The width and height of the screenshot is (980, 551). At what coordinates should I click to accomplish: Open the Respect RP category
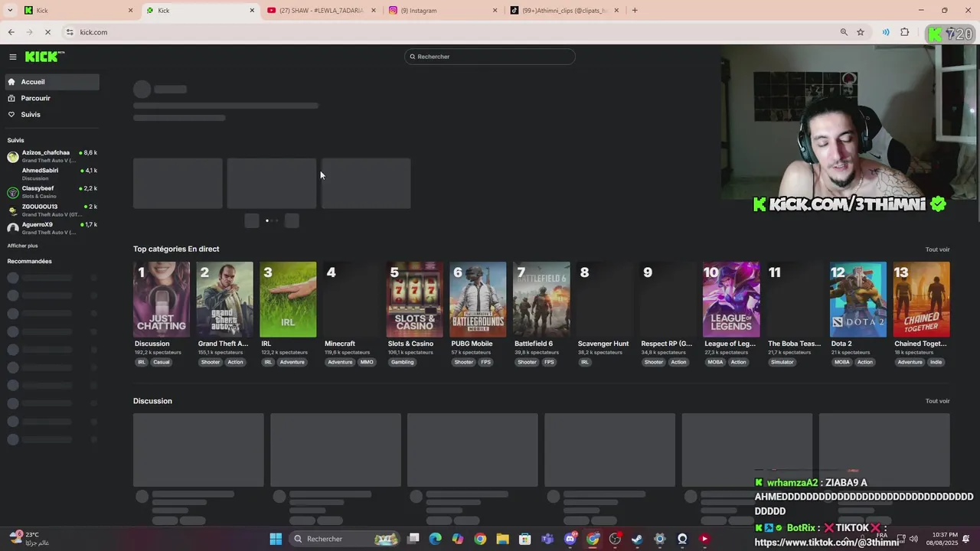668,299
